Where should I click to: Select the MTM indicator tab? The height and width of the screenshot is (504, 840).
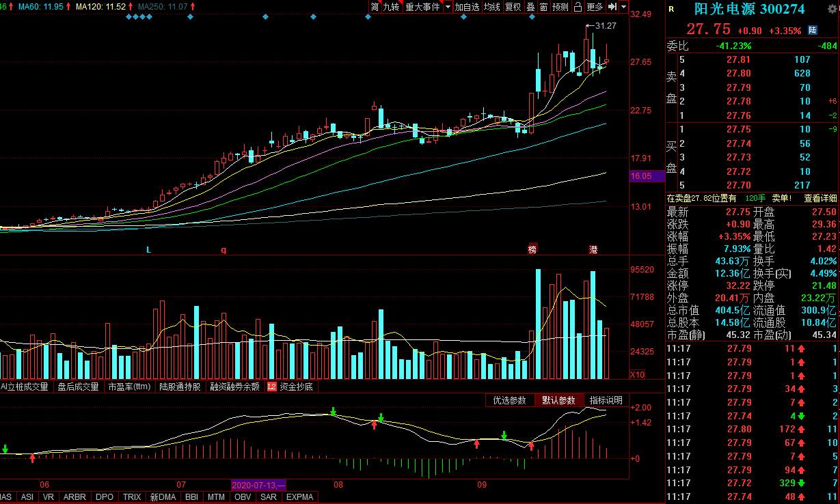coord(217,497)
